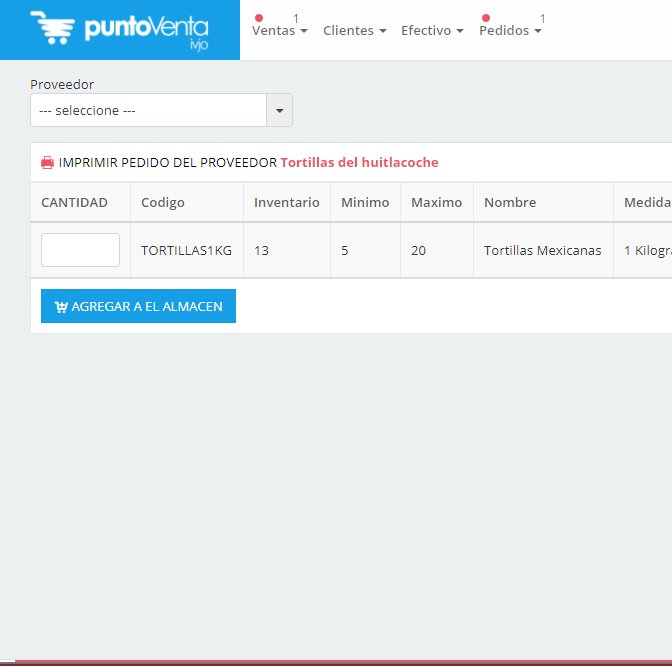Click the red printer icon
The image size is (672, 672).
(47, 162)
